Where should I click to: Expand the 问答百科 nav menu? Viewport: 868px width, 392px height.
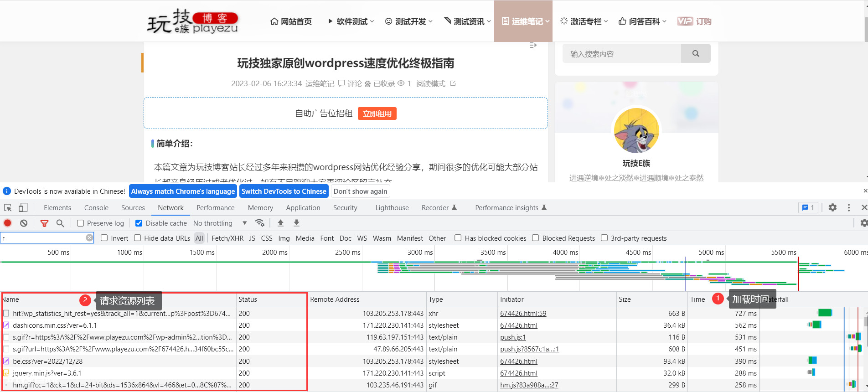coord(642,21)
